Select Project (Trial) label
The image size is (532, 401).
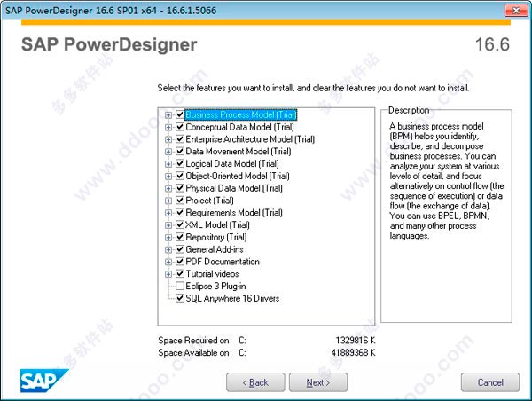point(209,200)
